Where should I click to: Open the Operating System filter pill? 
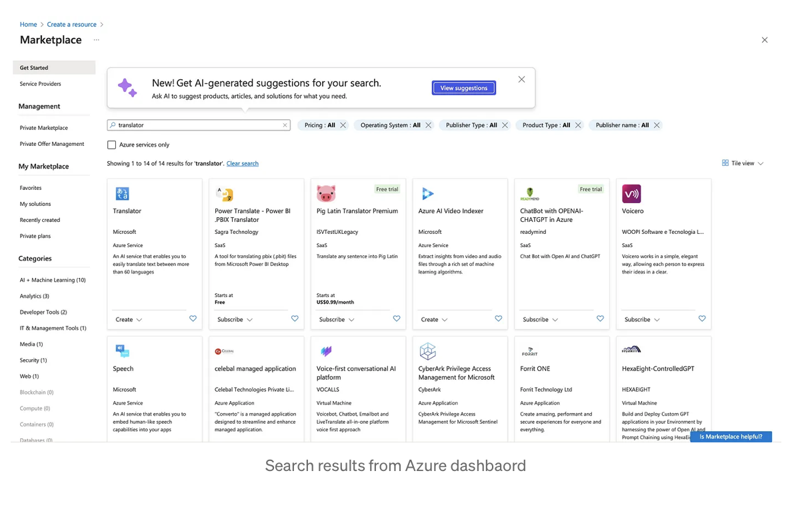[390, 125]
